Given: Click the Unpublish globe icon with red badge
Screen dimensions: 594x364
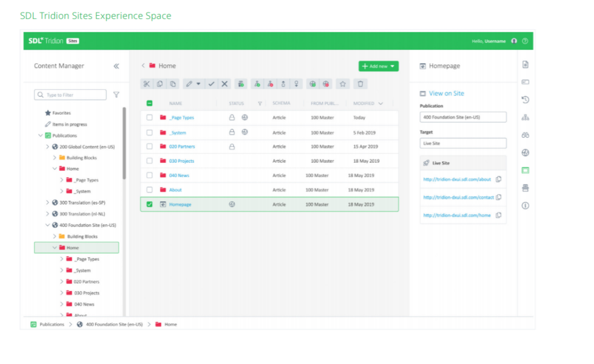Looking at the screenshot, I should pyautogui.click(x=326, y=84).
